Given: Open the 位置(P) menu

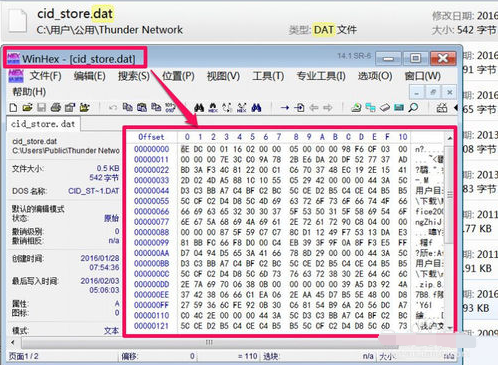Looking at the screenshot, I should (x=178, y=76).
